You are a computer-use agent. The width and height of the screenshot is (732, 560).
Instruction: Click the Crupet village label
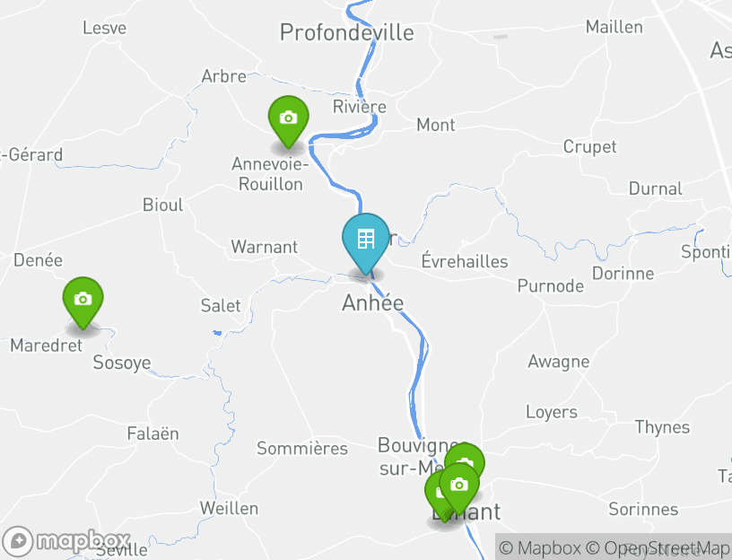coord(589,147)
